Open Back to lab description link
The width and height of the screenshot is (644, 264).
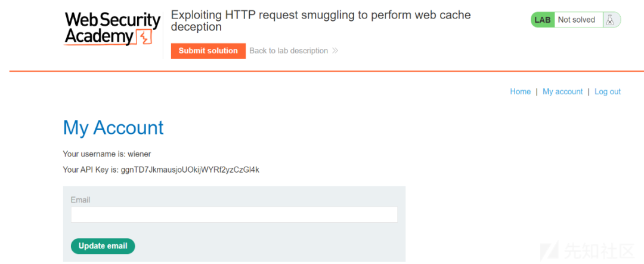tap(289, 51)
